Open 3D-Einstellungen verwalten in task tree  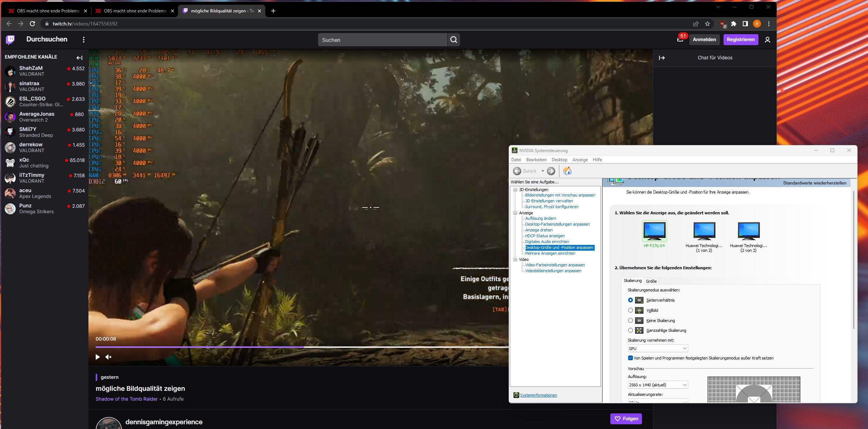549,201
